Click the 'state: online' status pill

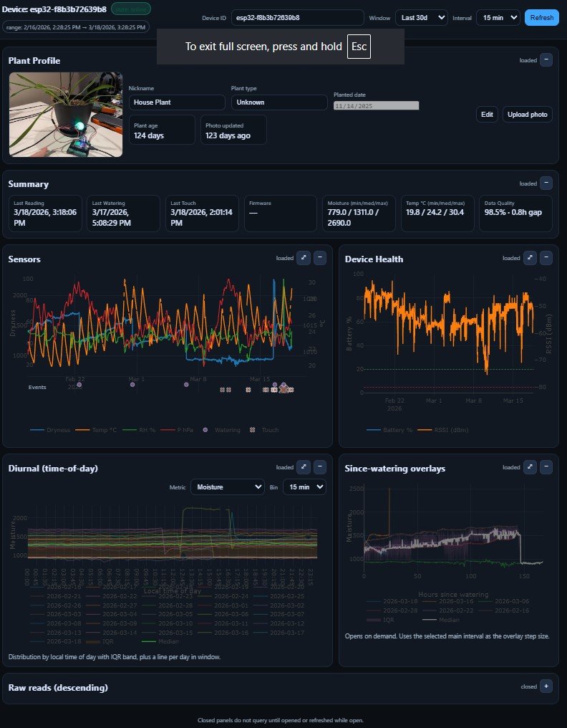(x=131, y=9)
